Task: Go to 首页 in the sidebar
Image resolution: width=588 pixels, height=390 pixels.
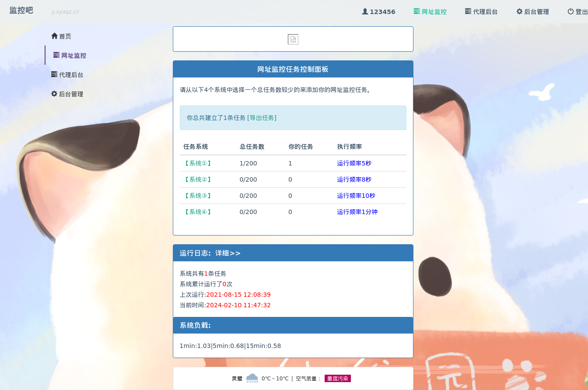Action: [61, 36]
